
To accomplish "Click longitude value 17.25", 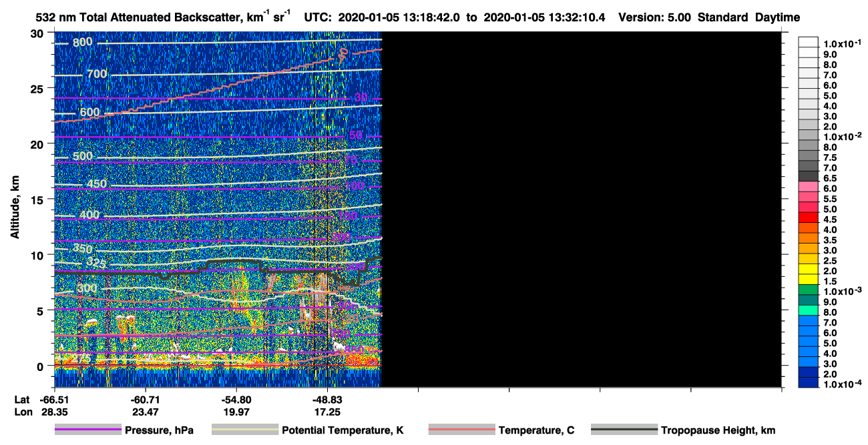I will [x=327, y=412].
